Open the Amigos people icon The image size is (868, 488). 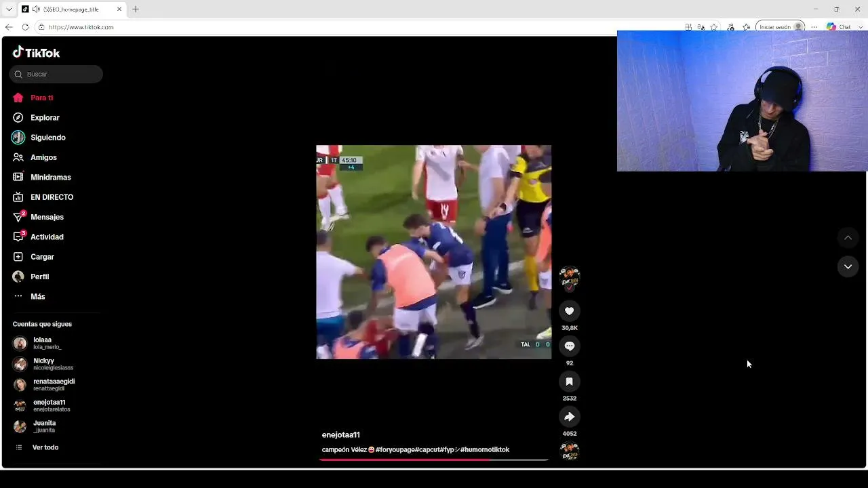pos(18,157)
